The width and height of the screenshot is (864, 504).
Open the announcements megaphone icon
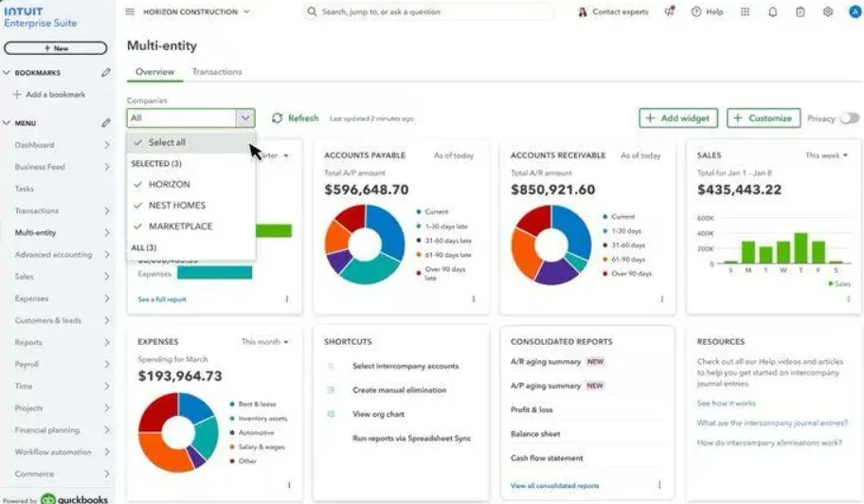click(670, 11)
